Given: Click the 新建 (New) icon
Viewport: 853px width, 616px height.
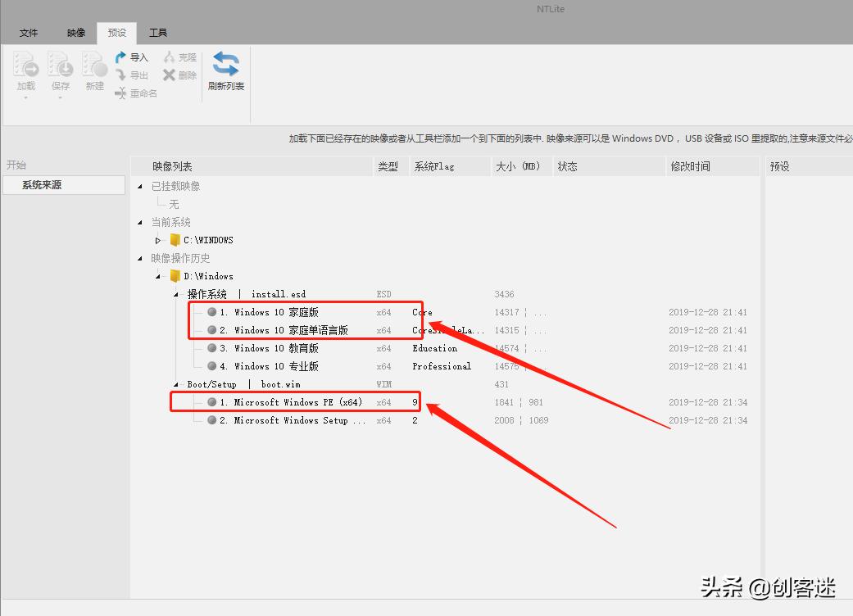Looking at the screenshot, I should point(94,74).
